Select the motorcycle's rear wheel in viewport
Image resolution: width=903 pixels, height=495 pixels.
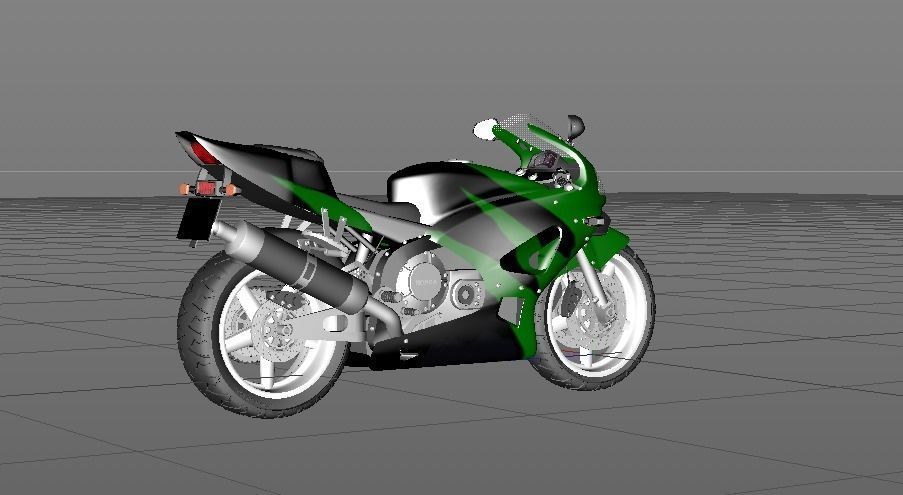262,334
